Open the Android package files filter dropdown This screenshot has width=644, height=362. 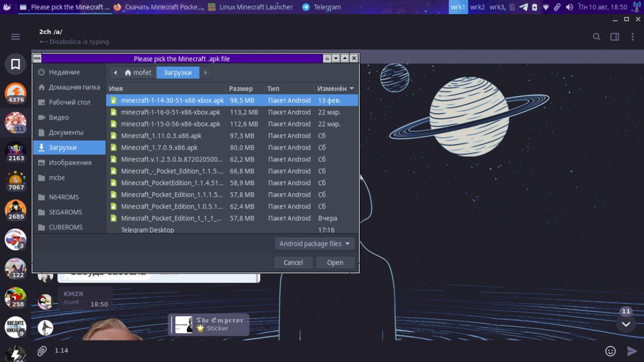pos(314,244)
